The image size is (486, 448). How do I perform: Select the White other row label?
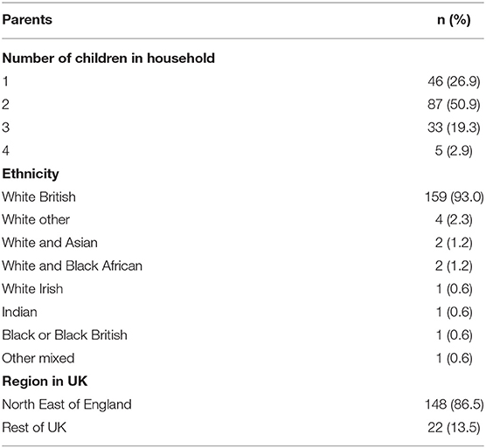click(36, 220)
